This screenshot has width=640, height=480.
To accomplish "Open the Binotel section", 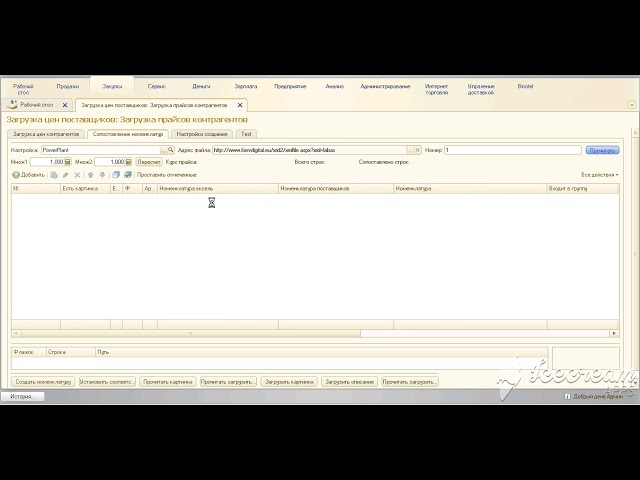I will 525,87.
